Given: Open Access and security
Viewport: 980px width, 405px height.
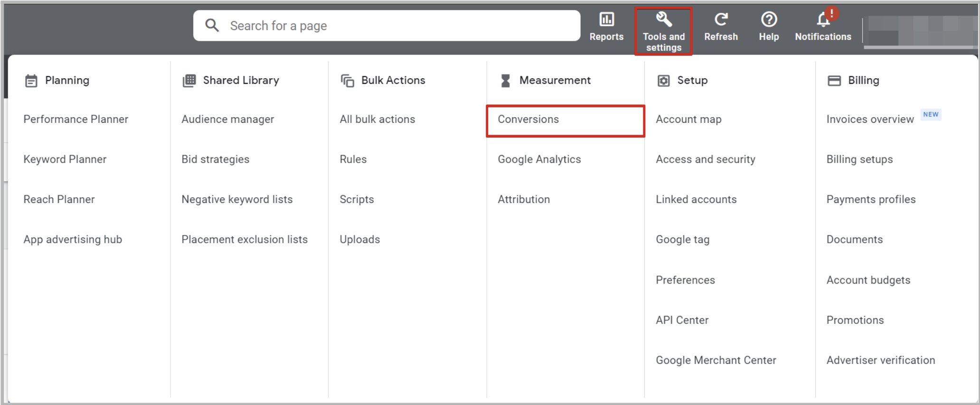Looking at the screenshot, I should (x=706, y=159).
